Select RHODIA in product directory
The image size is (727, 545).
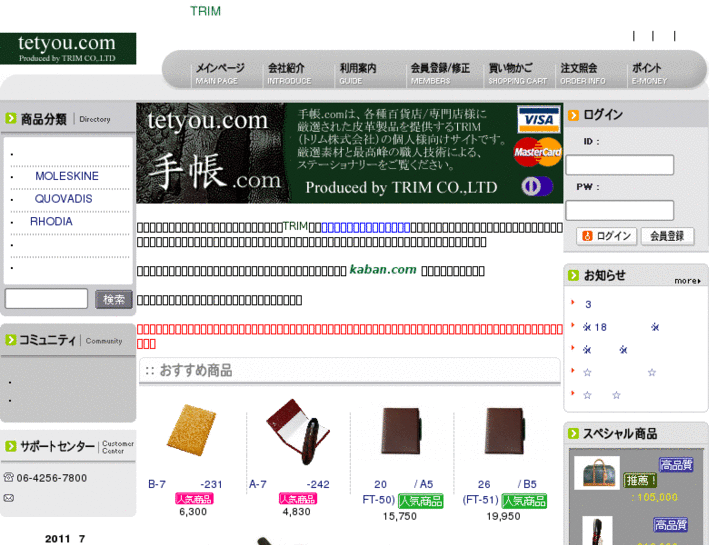pyautogui.click(x=51, y=222)
